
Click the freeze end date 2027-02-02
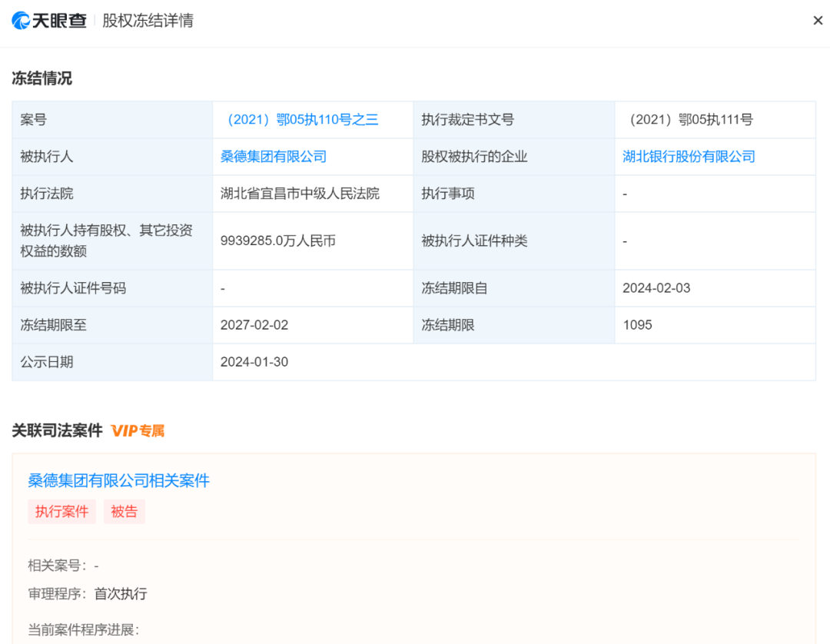point(254,325)
